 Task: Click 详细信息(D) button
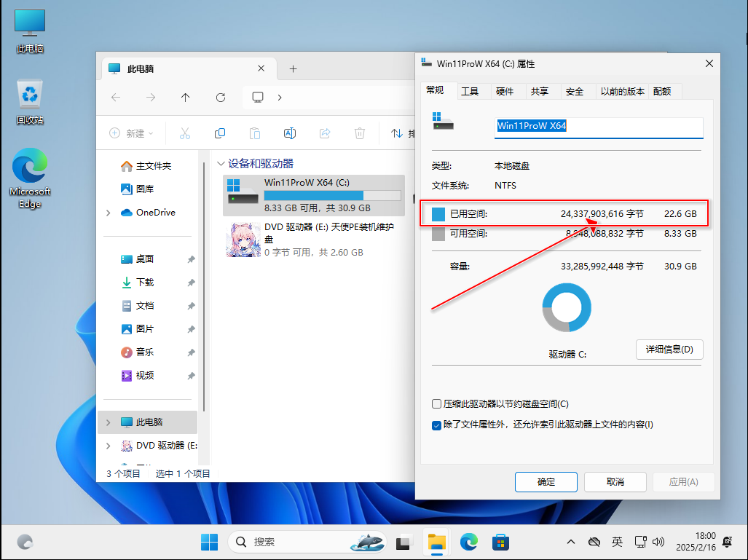coord(669,349)
